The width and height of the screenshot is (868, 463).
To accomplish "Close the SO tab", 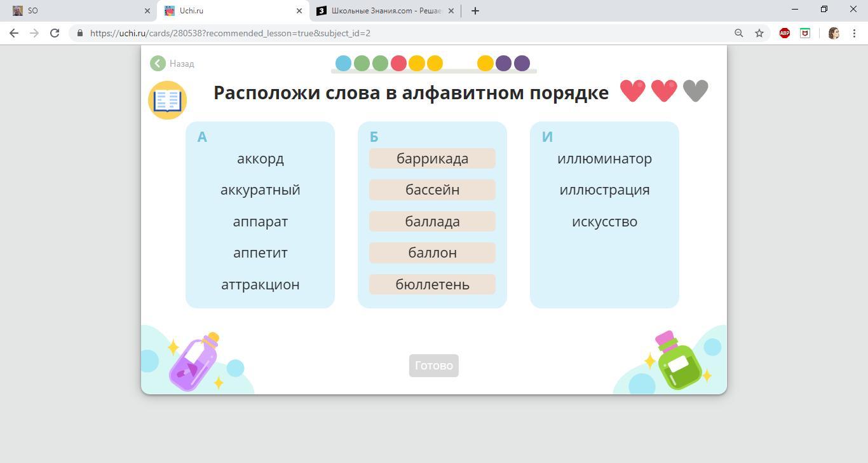I will click(x=147, y=11).
